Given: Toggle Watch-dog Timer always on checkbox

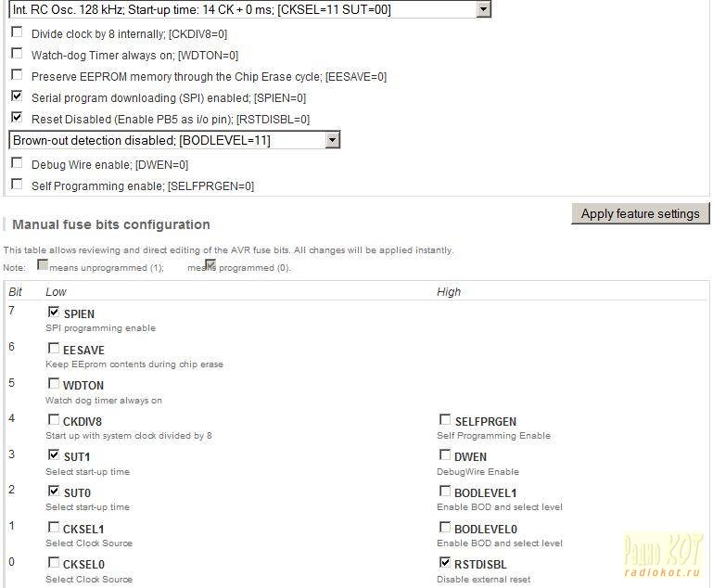Looking at the screenshot, I should click(x=17, y=54).
